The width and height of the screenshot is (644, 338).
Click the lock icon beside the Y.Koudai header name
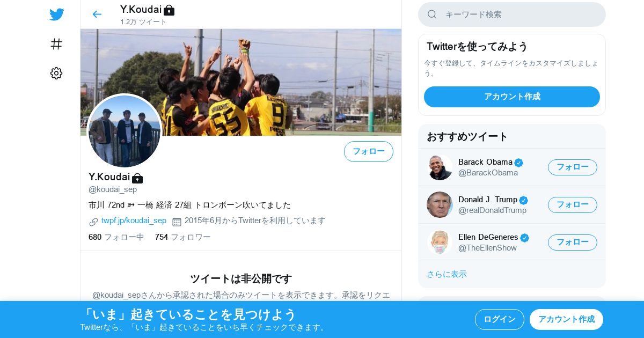(x=169, y=10)
